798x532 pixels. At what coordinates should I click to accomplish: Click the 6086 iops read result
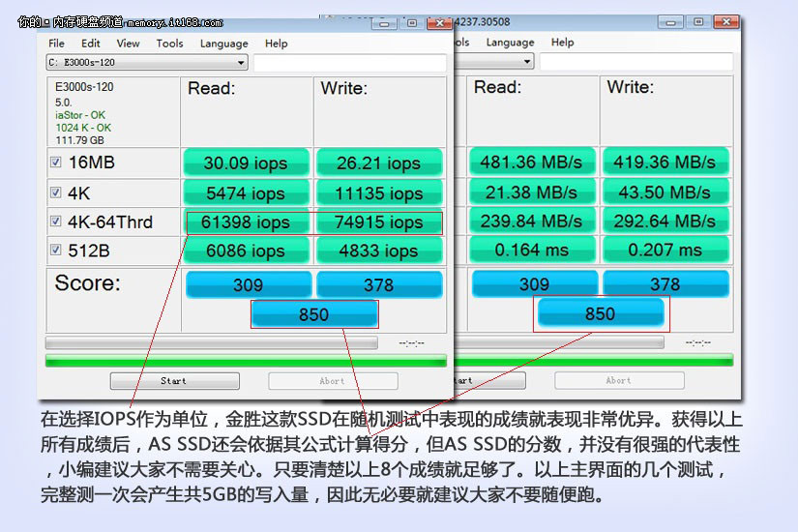[247, 251]
